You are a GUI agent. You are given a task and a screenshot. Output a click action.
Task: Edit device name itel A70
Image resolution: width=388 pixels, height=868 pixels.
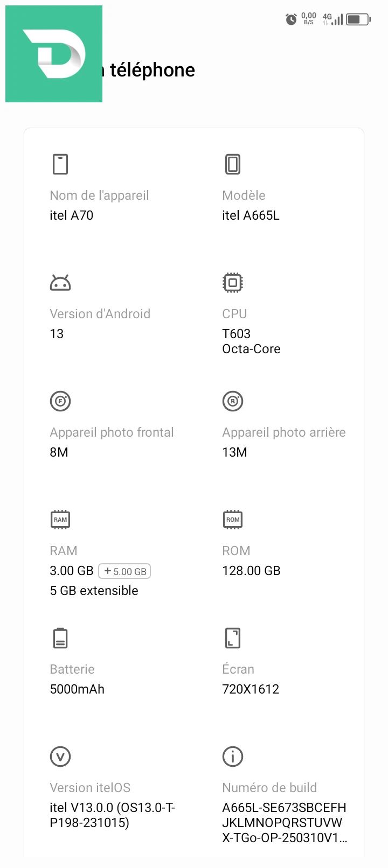(72, 215)
